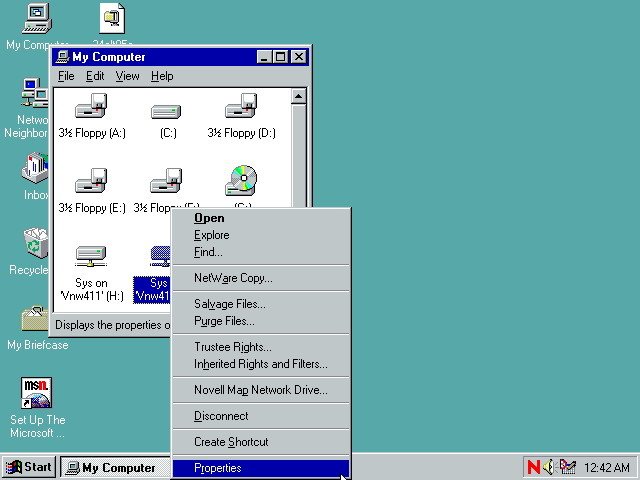Choose NetWare Copy... menu entry
The height and width of the screenshot is (480, 640).
(261, 278)
